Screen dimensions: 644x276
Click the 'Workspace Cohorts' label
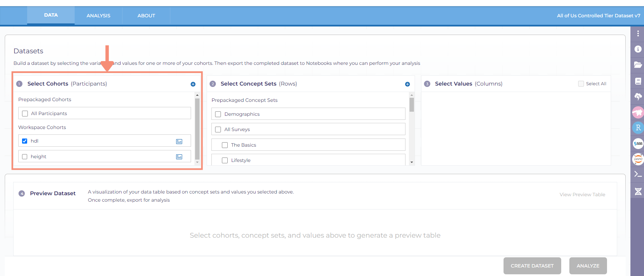tap(42, 127)
